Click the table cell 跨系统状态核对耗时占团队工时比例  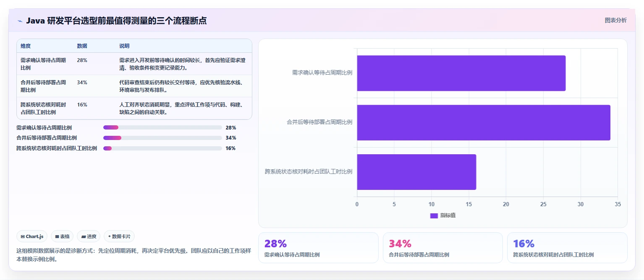click(43, 108)
